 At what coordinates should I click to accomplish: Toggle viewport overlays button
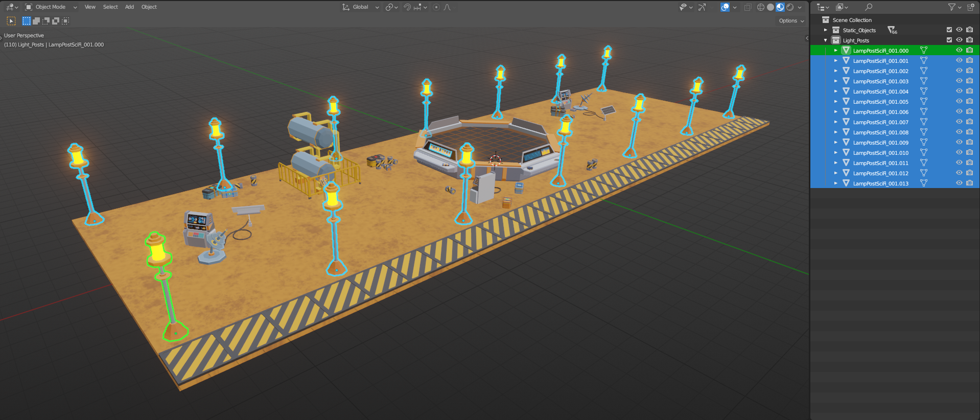tap(725, 7)
